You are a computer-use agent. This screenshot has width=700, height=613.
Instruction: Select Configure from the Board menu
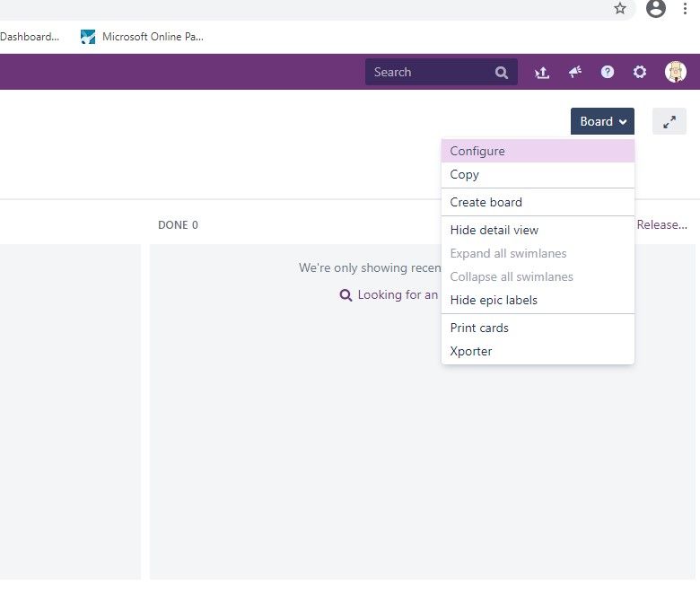coord(538,151)
